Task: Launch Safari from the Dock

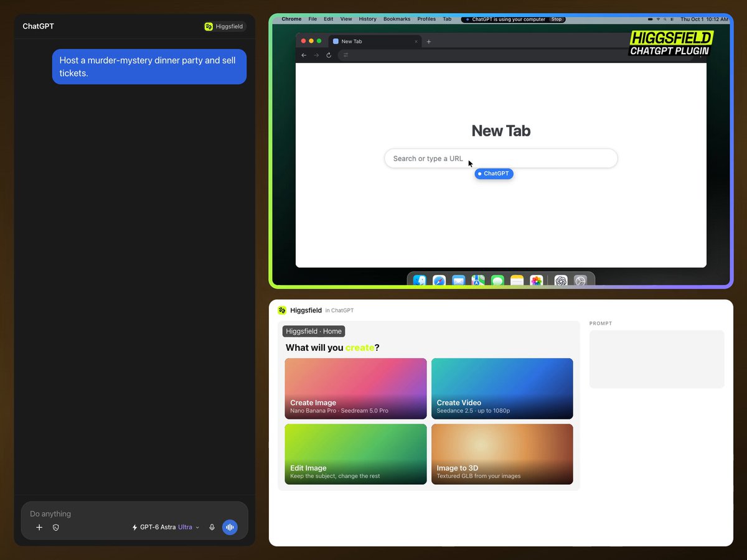Action: (x=439, y=281)
